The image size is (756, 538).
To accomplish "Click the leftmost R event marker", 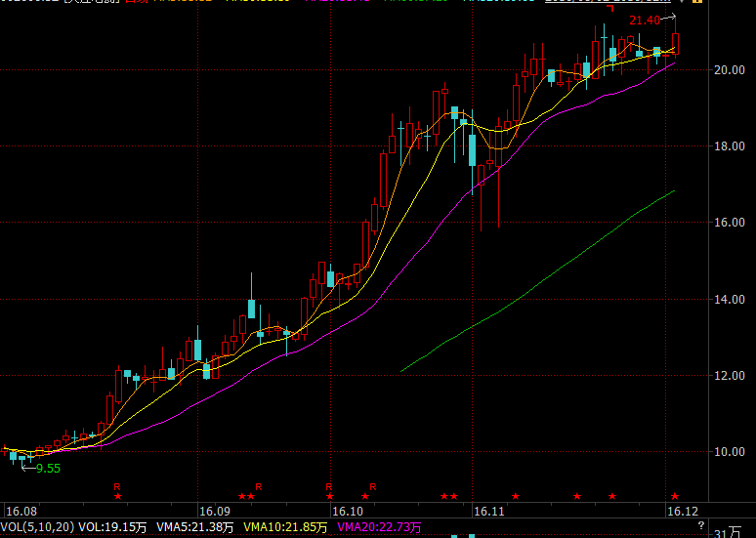I will (x=116, y=485).
